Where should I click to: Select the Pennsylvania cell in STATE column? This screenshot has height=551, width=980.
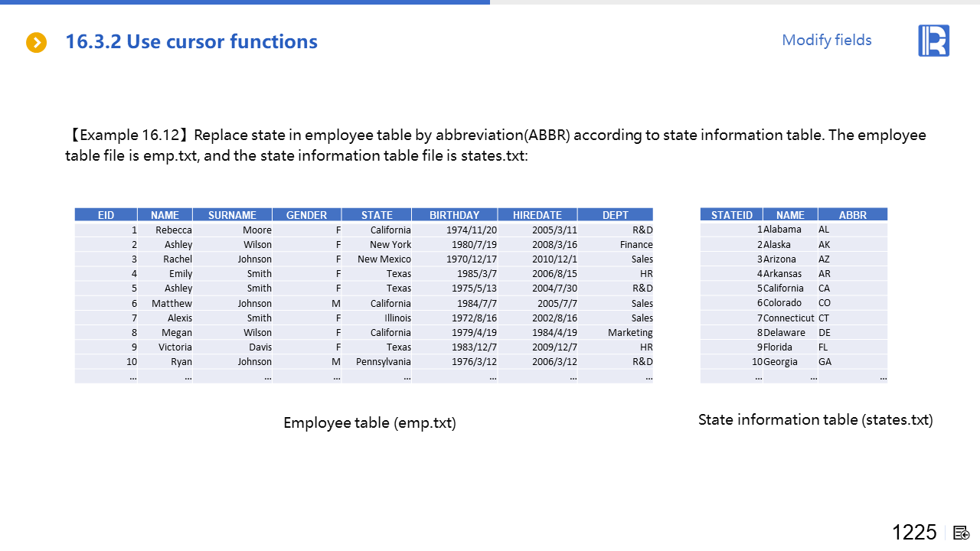(384, 362)
